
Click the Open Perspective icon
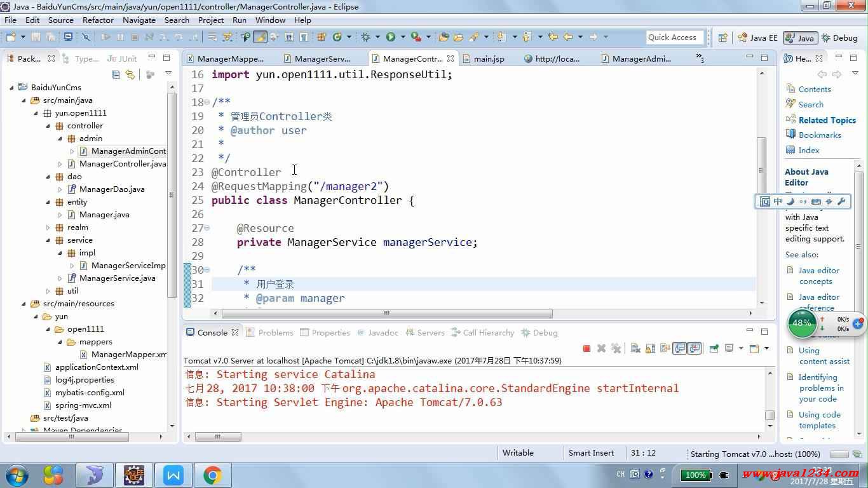tap(722, 37)
